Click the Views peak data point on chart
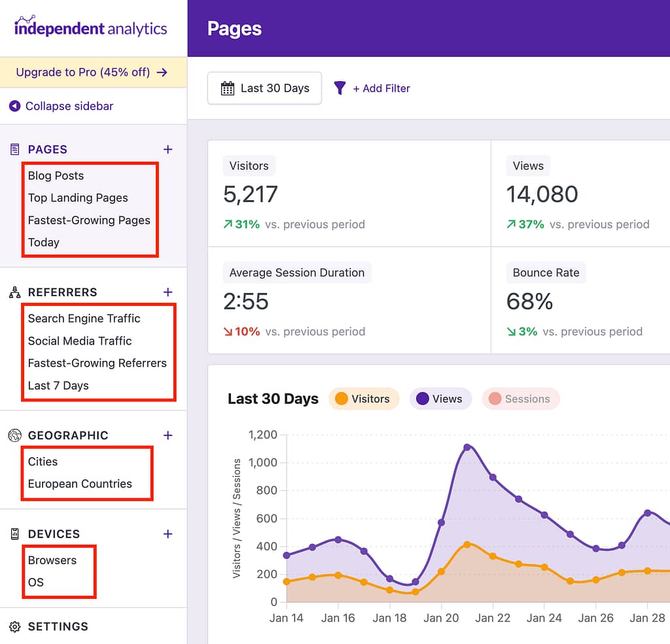 pos(467,447)
